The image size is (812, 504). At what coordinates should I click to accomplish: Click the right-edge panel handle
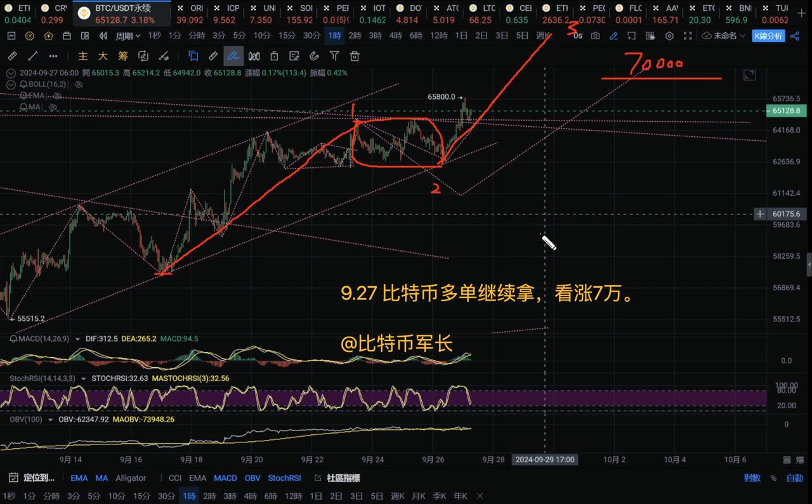809,264
